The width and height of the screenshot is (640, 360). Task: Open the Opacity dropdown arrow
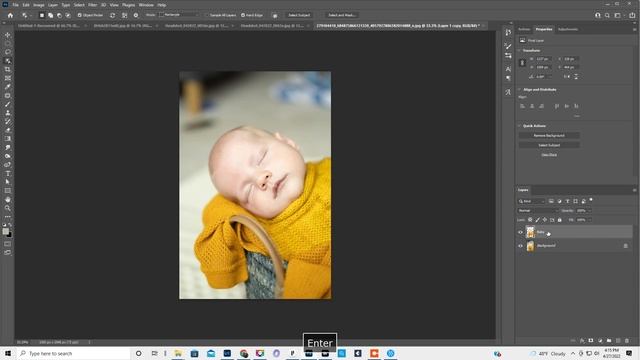point(589,211)
